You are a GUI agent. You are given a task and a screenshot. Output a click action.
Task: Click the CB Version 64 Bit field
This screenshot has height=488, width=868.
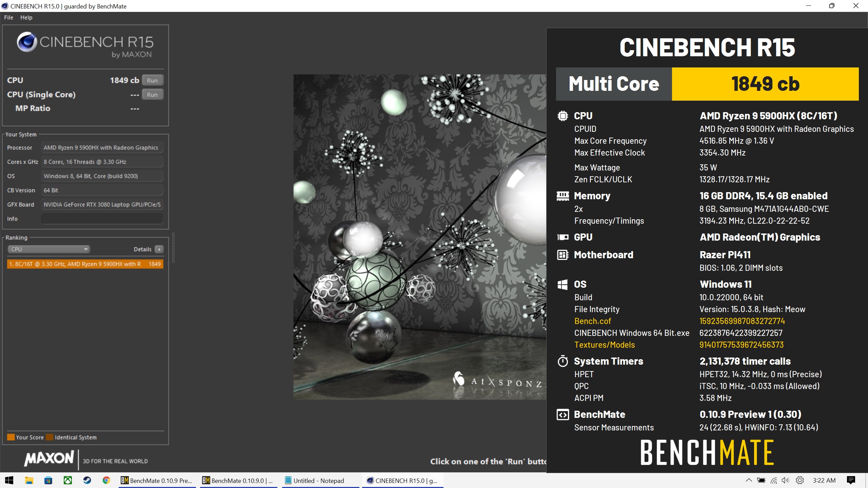102,190
